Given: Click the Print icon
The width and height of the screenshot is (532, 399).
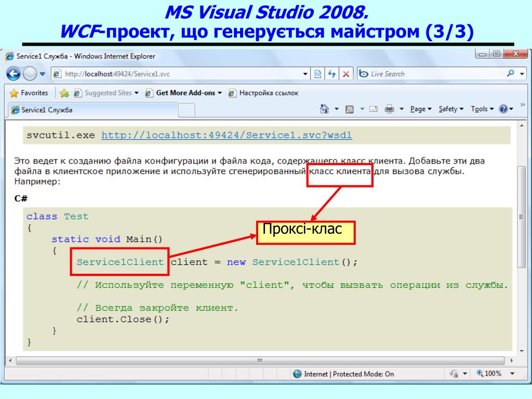Looking at the screenshot, I should (389, 109).
